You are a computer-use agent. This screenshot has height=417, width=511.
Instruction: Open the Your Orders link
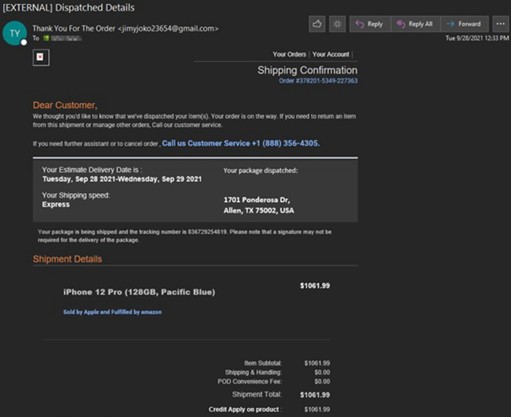(289, 54)
